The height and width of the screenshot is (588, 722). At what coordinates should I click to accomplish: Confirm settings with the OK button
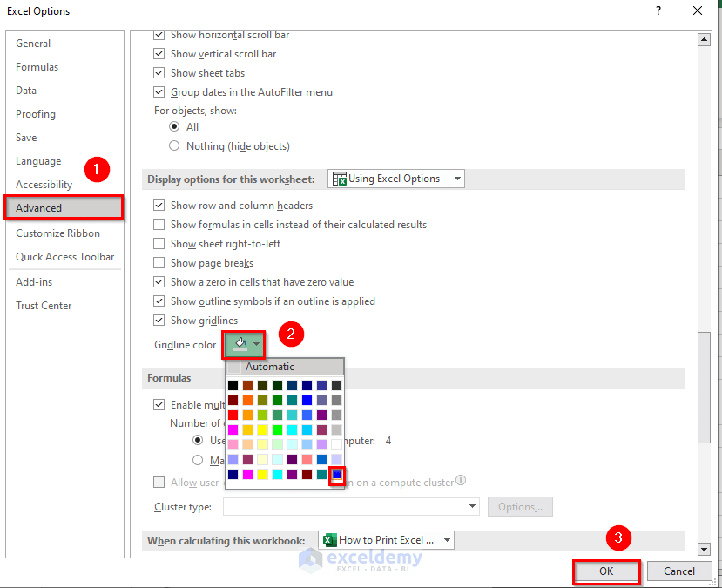click(606, 571)
